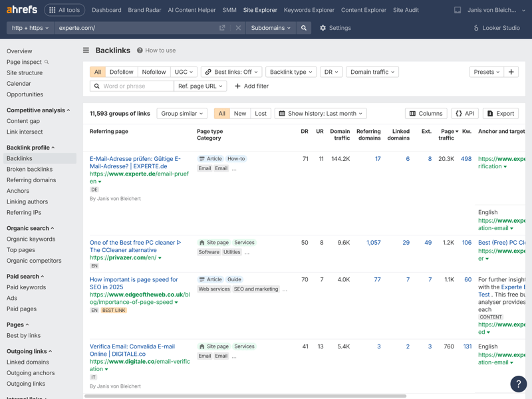Click the plus icon next to Presets

(511, 72)
